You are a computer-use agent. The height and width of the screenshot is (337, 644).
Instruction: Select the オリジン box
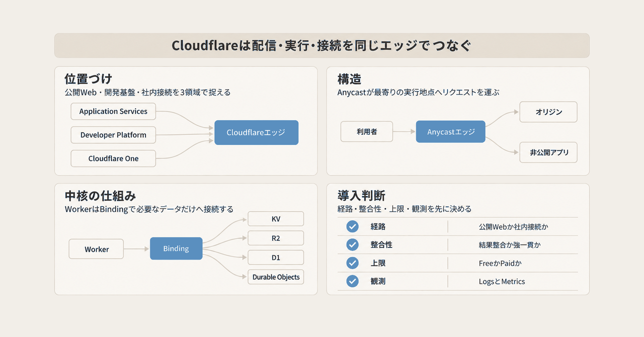(548, 112)
